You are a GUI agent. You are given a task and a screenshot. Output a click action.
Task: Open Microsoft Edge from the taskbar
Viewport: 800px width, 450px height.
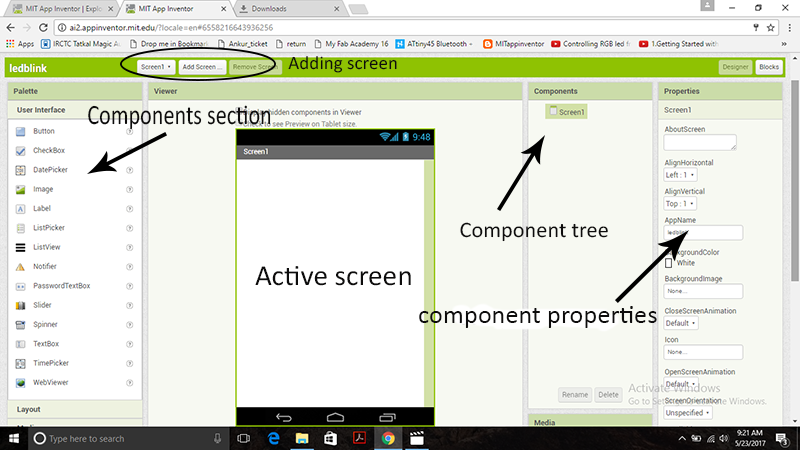(x=273, y=438)
